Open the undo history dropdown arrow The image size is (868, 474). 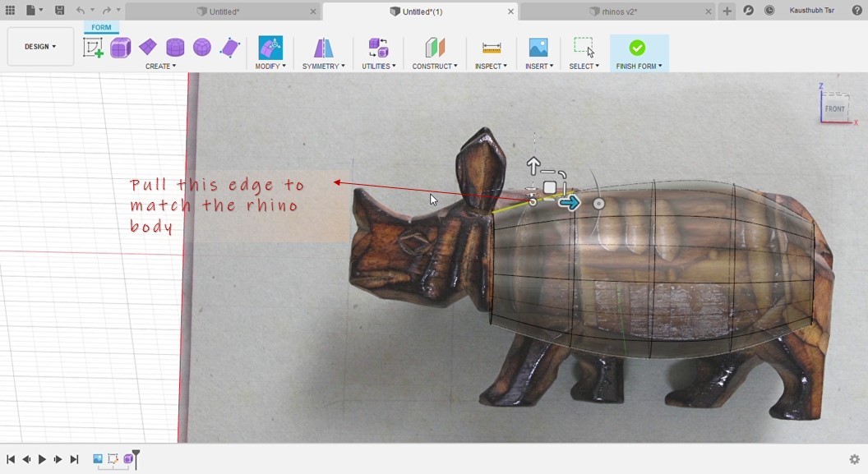[x=92, y=11]
